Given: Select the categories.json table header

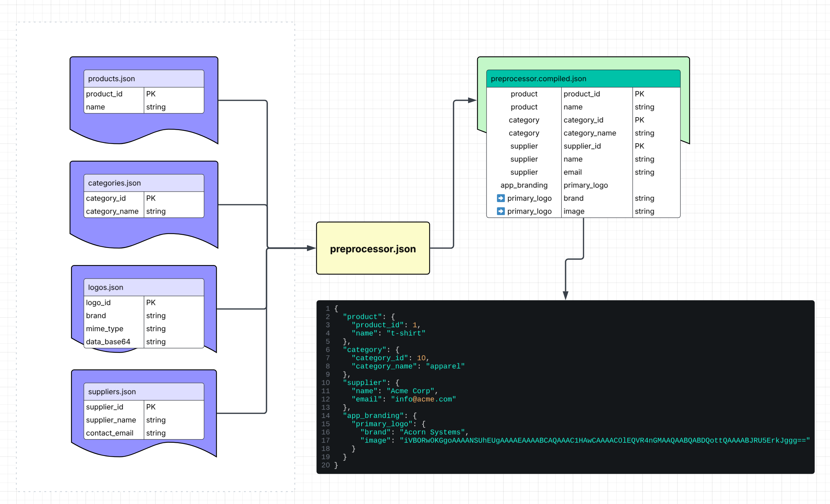Looking at the screenshot, I should tap(144, 183).
